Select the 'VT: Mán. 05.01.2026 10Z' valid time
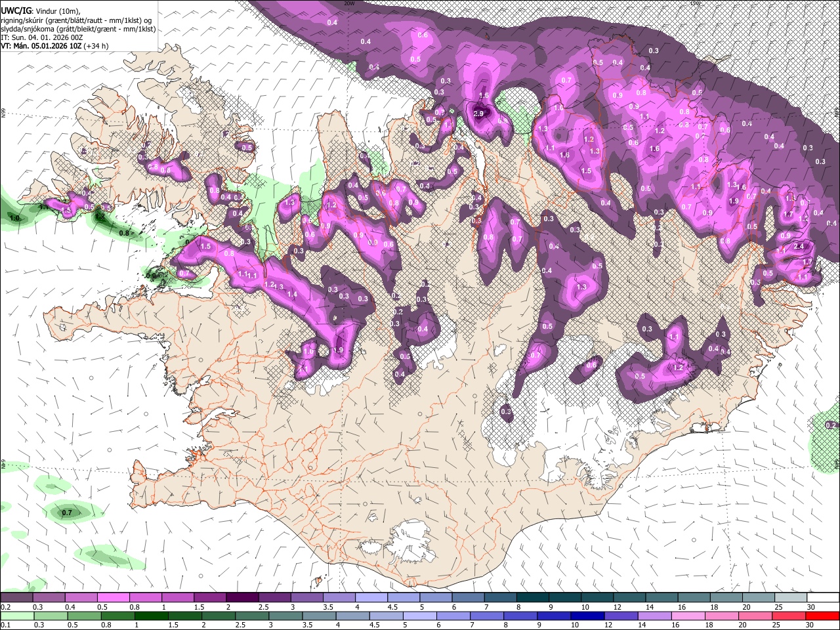The width and height of the screenshot is (840, 630). pyautogui.click(x=41, y=46)
